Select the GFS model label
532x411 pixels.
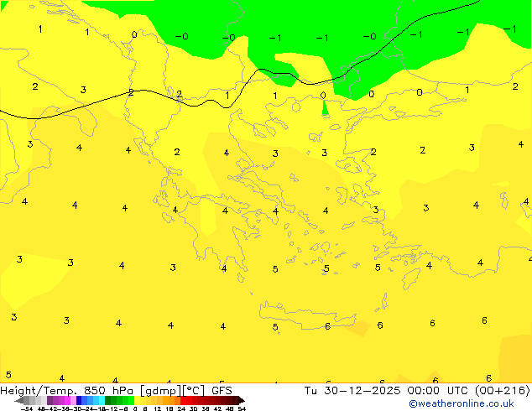tap(222, 391)
